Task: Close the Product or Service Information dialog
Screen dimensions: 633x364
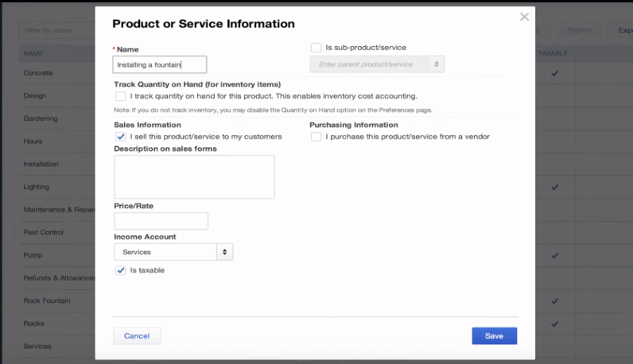Action: [x=524, y=17]
